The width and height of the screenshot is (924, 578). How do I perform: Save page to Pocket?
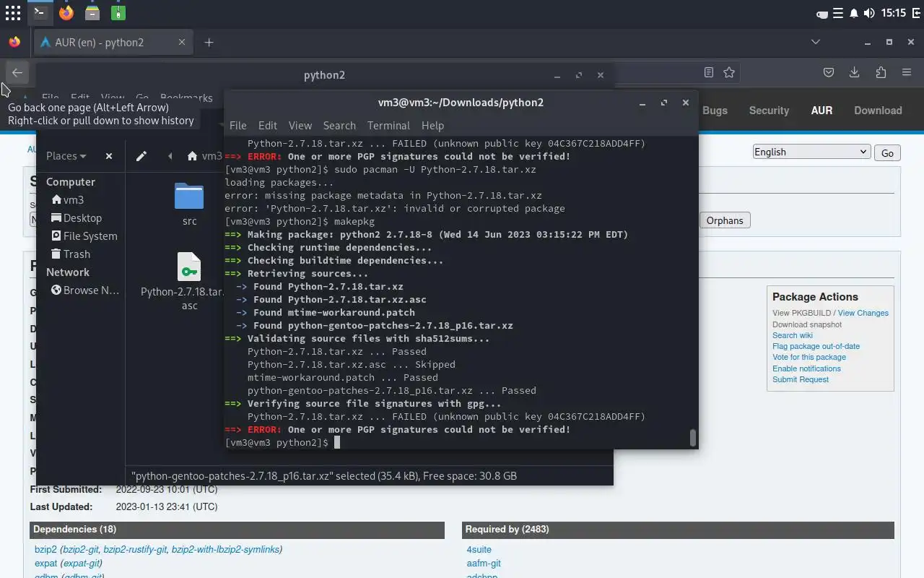point(829,72)
